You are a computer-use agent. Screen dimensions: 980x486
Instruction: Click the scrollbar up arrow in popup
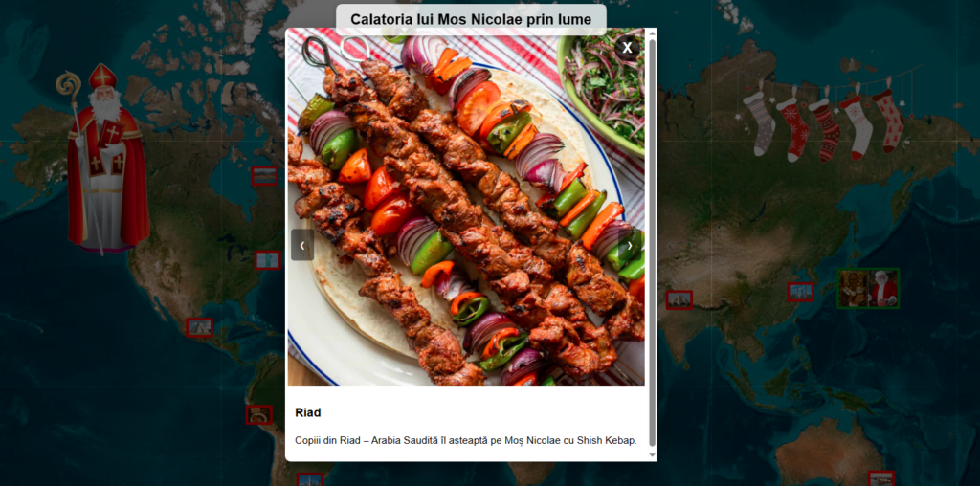(x=653, y=33)
